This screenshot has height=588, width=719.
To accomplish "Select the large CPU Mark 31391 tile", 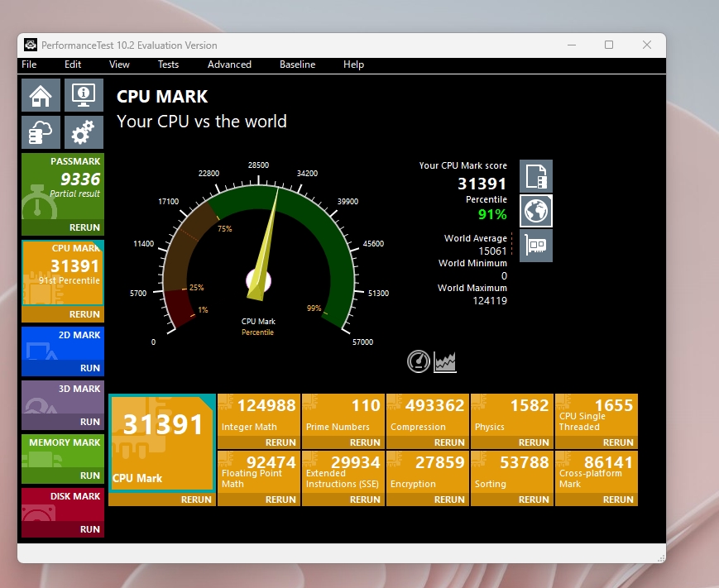I will pyautogui.click(x=162, y=443).
